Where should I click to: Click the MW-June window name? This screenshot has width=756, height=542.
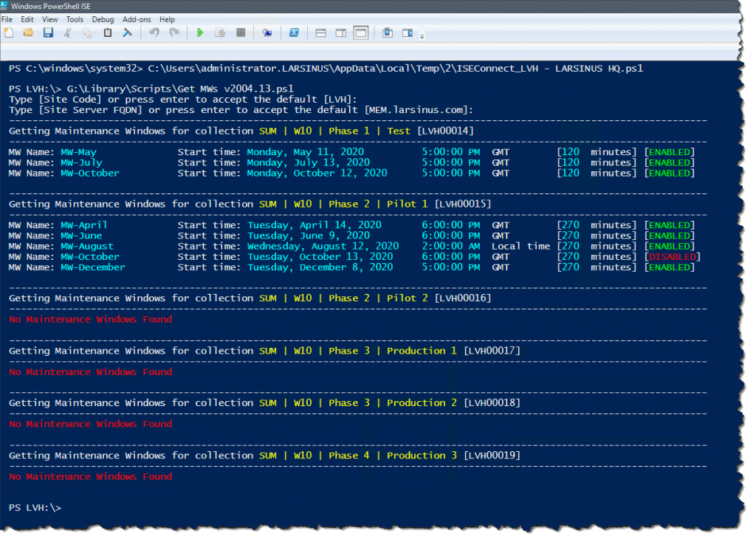81,236
